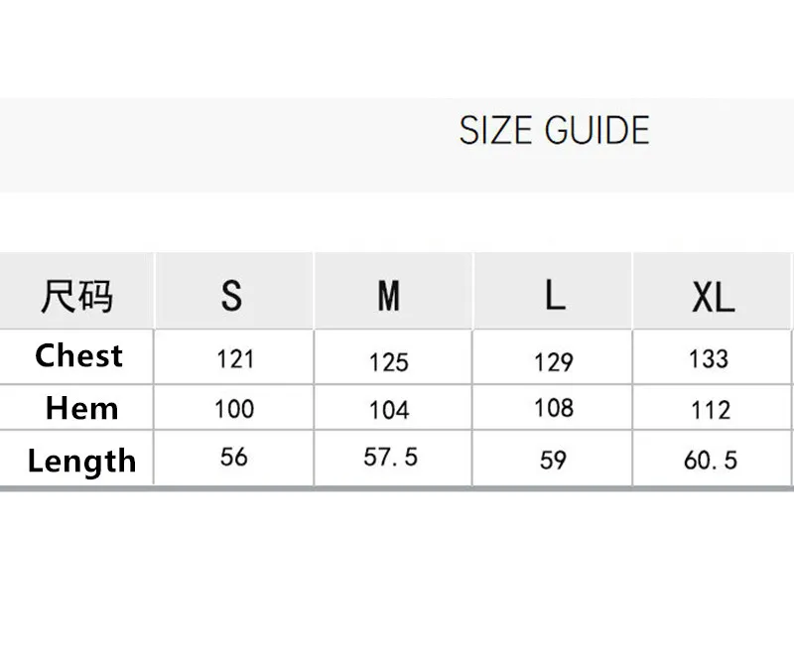Select the 尺码 header cell
Screen dimensions: 794x672
[76, 296]
